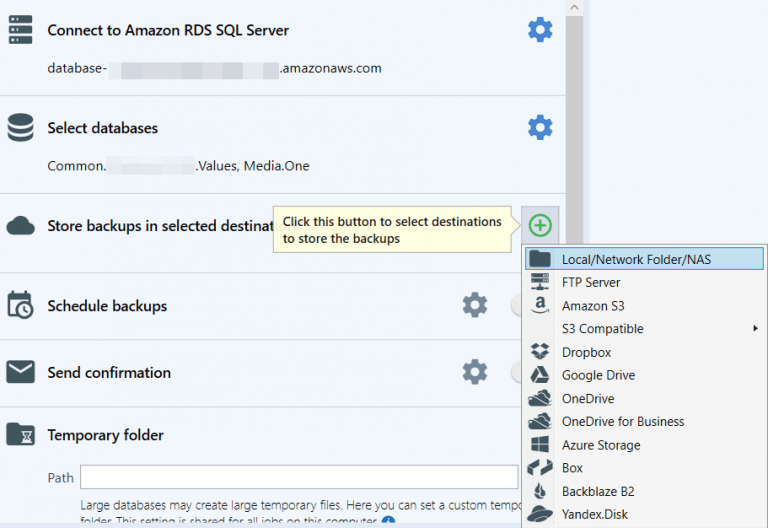Click the Backblaze B2 flame icon

[x=540, y=491]
